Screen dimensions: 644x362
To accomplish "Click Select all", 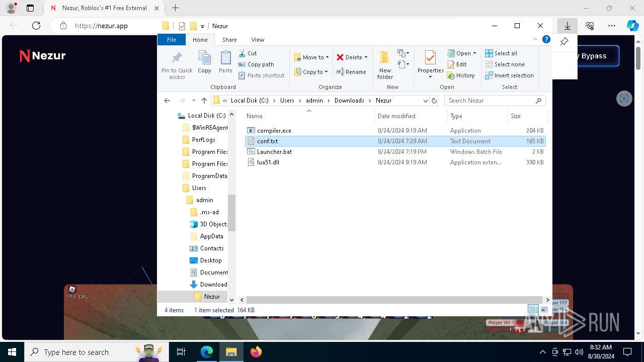I will (x=501, y=53).
